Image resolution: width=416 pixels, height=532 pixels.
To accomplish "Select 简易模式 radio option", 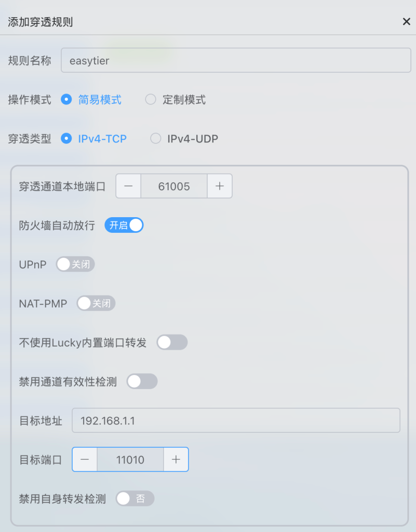I will [x=66, y=100].
